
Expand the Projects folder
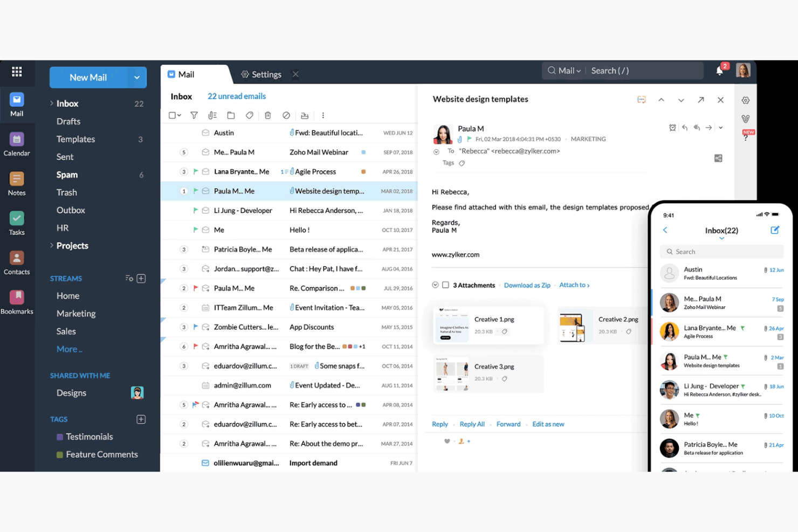click(x=52, y=245)
